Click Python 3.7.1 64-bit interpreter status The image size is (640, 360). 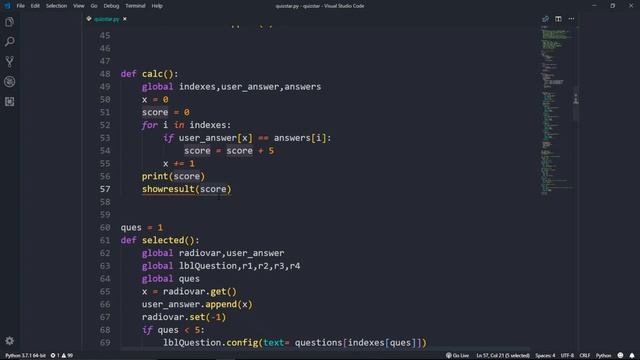(x=25, y=356)
